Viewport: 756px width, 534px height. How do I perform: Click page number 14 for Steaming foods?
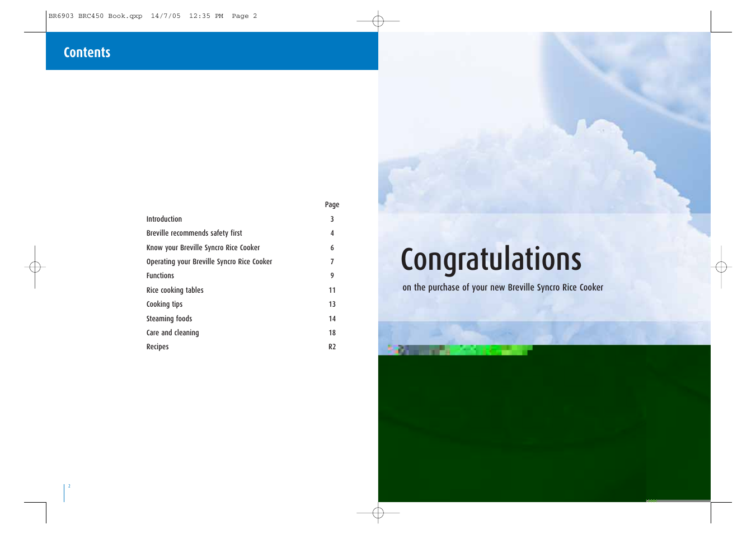click(x=332, y=318)
